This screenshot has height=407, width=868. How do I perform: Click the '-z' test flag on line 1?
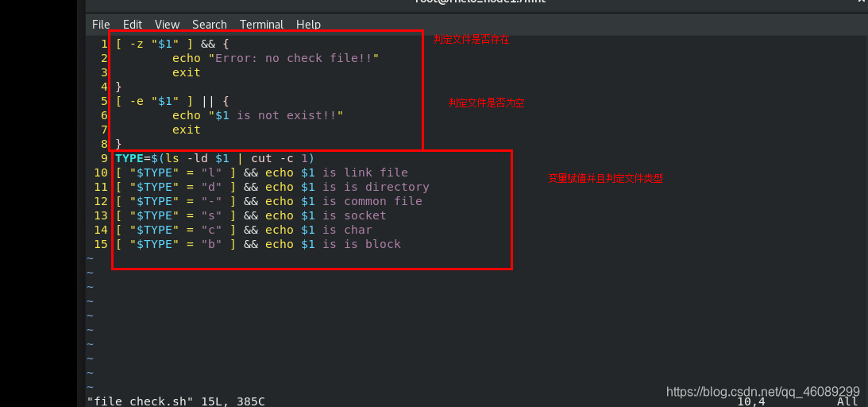tap(137, 44)
